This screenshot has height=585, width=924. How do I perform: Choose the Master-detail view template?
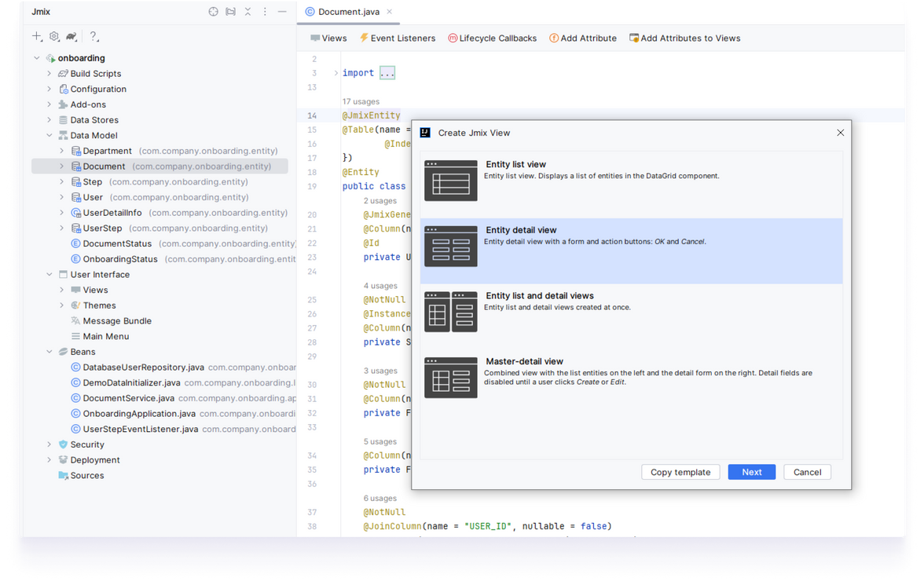[631, 383]
